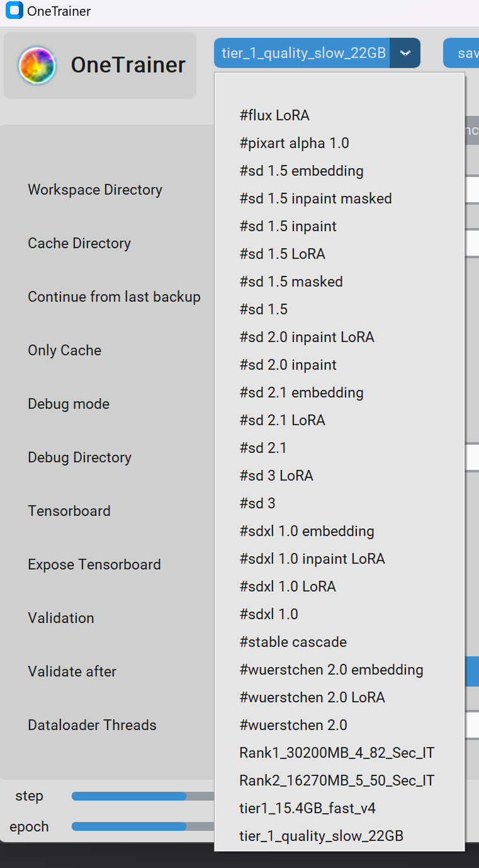Select the #sdxl 1.0 LoRA preset
The height and width of the screenshot is (868, 479).
coord(288,586)
